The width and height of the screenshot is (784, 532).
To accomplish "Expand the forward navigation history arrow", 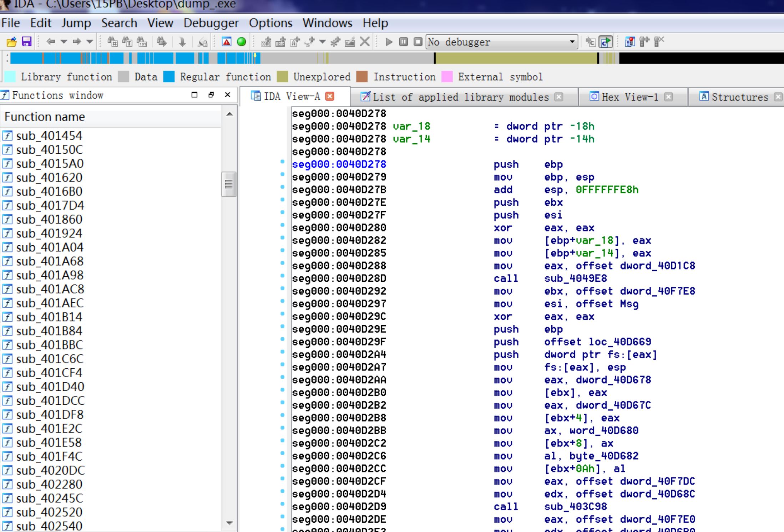I will 90,42.
